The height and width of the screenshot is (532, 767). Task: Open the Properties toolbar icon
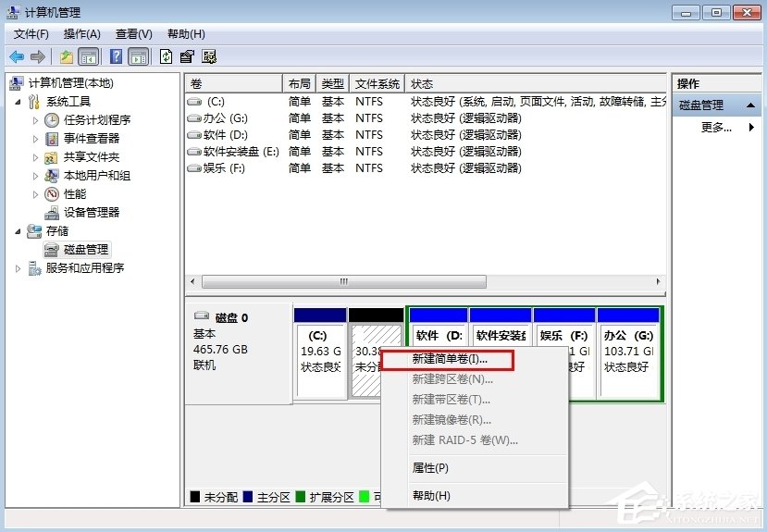tap(188, 56)
